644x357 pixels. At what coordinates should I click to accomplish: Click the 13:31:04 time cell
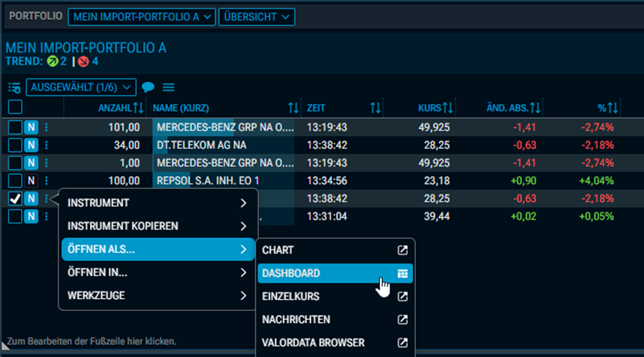click(327, 216)
